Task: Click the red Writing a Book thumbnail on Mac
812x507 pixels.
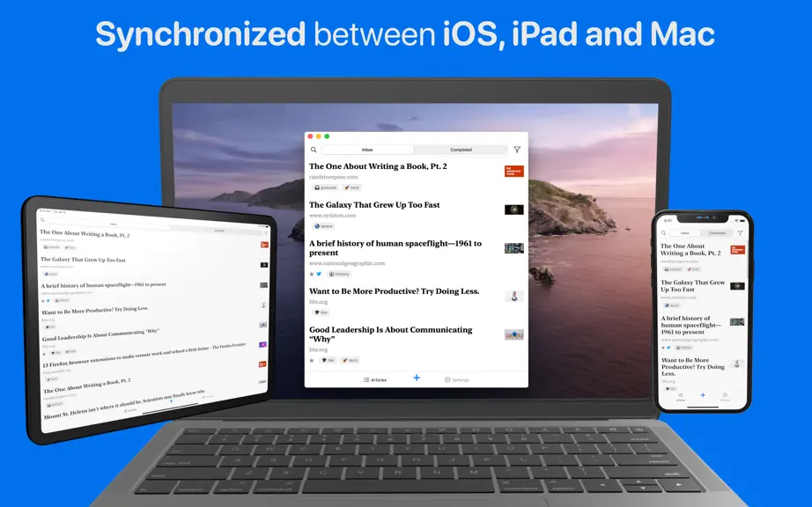Action: pos(514,172)
